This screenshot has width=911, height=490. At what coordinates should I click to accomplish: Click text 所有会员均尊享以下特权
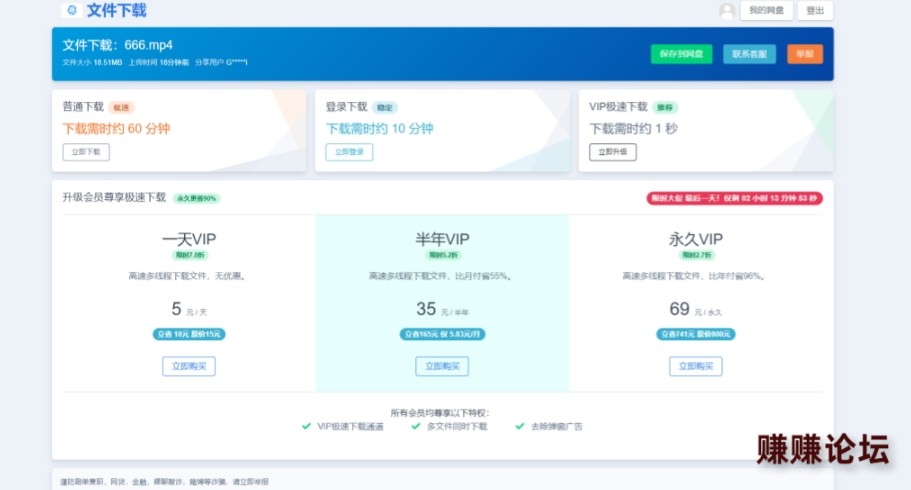coord(440,413)
